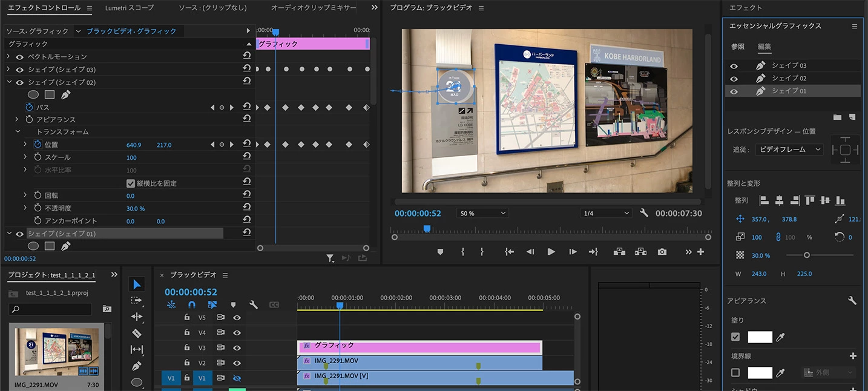Step forward one frame

click(x=573, y=252)
